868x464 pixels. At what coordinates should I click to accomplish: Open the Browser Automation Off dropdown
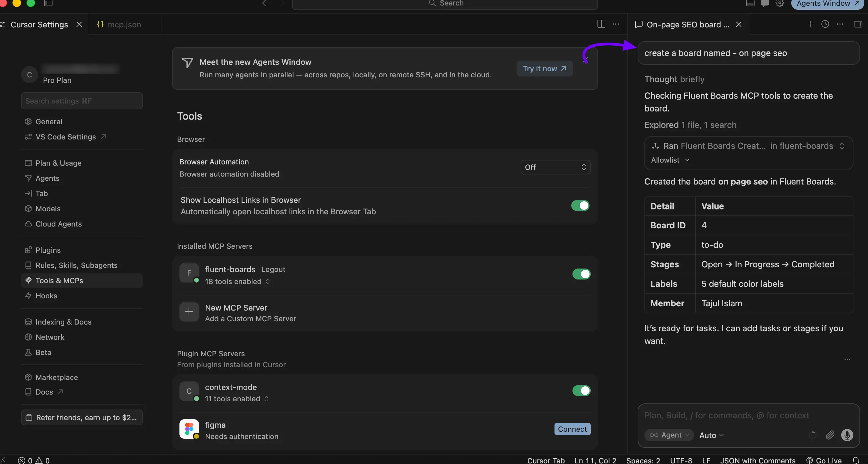click(555, 167)
